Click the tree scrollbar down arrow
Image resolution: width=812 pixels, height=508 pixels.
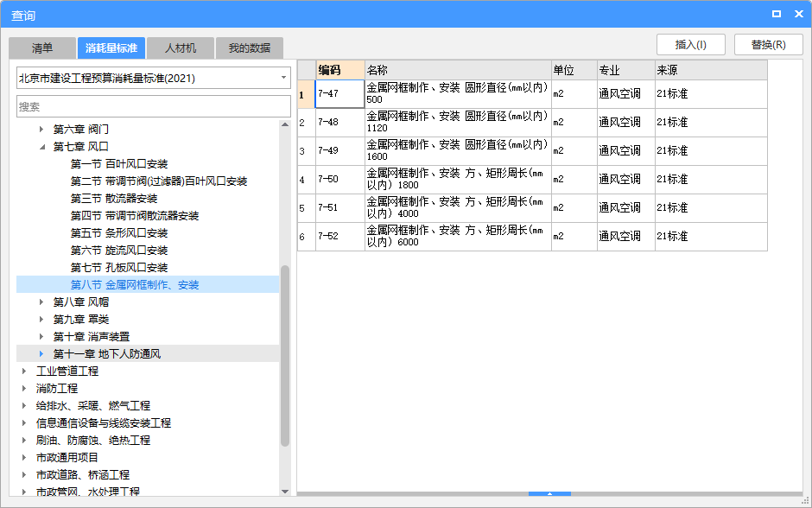[x=285, y=492]
